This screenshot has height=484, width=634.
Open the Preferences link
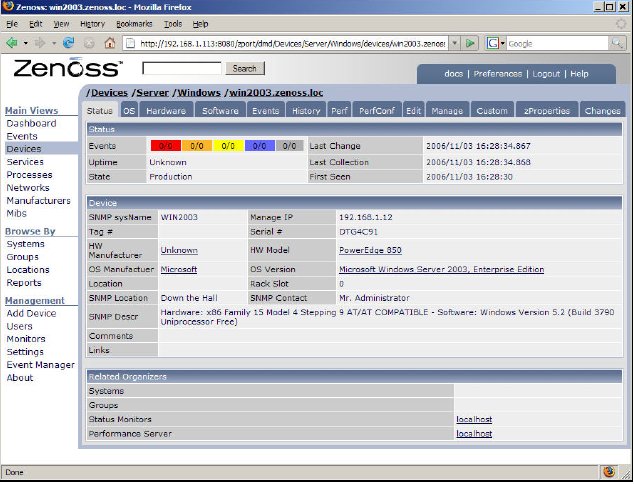click(498, 74)
